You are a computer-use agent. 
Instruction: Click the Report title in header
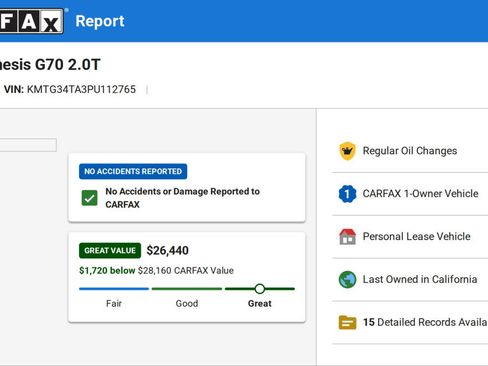click(x=100, y=21)
